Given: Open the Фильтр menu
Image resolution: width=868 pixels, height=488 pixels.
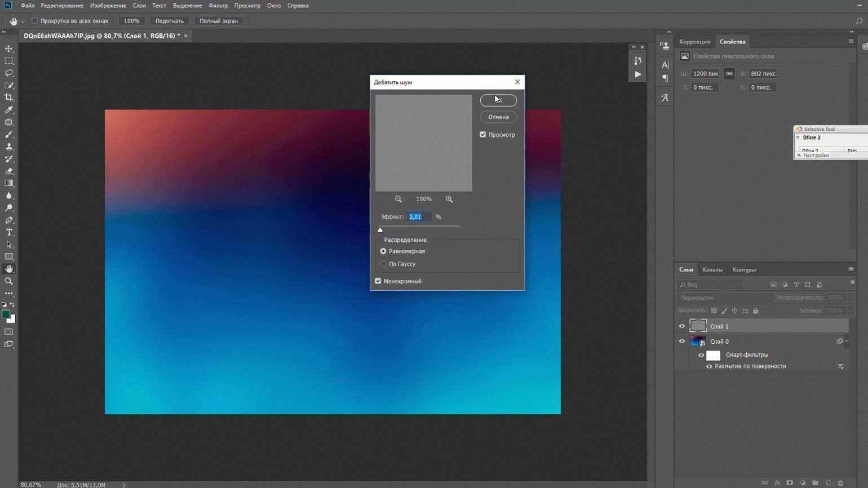Looking at the screenshot, I should point(218,6).
